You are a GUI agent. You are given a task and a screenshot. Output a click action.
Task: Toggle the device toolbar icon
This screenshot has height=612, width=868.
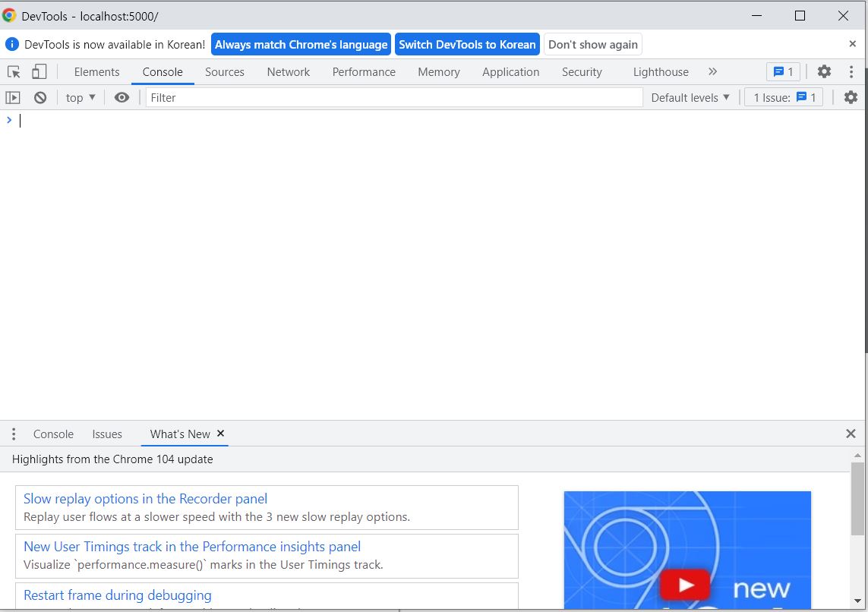[x=39, y=71]
